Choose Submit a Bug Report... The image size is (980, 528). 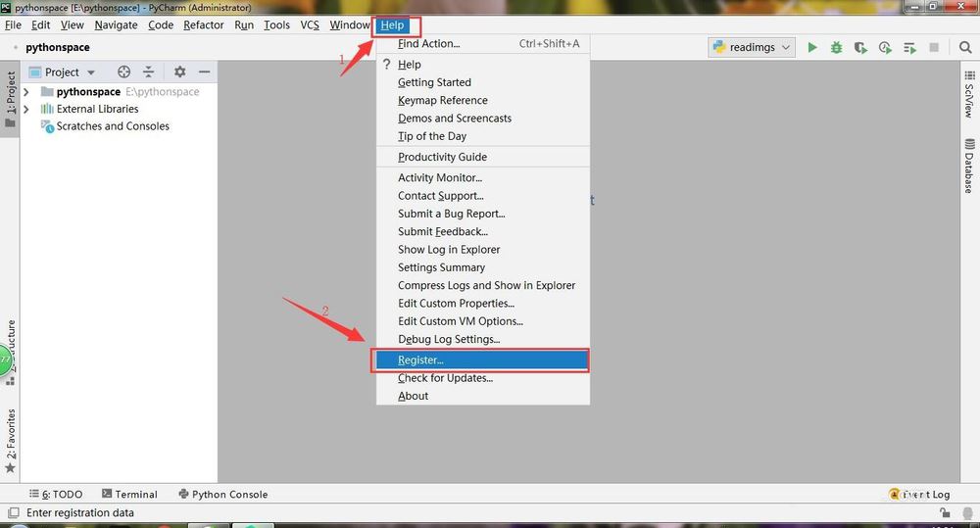[483, 214]
